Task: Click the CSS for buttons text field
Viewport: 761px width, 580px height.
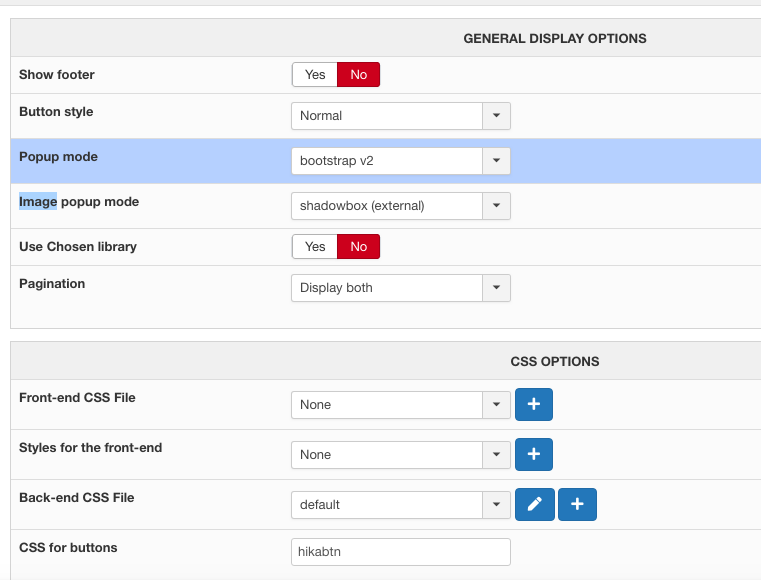Action: pos(401,552)
